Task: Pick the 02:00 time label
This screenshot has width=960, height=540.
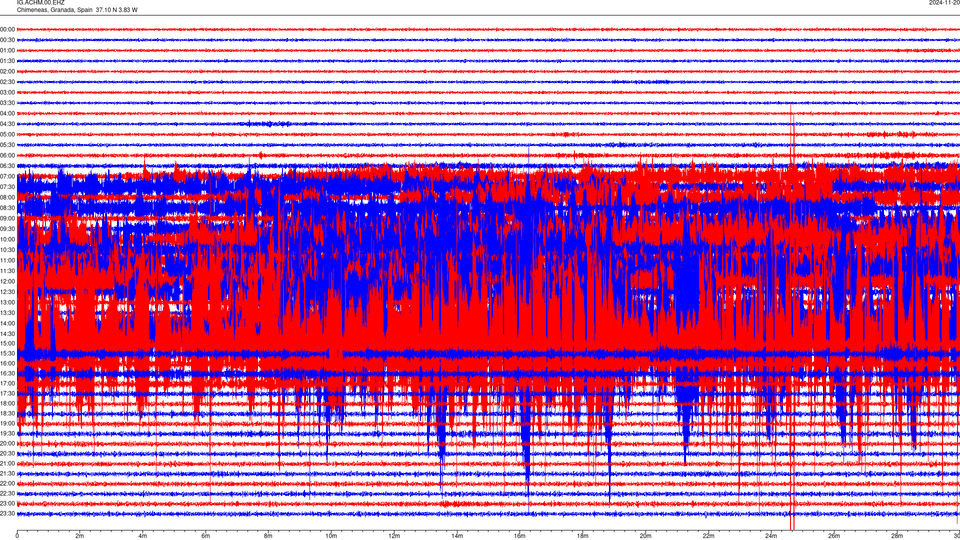Action: point(7,72)
